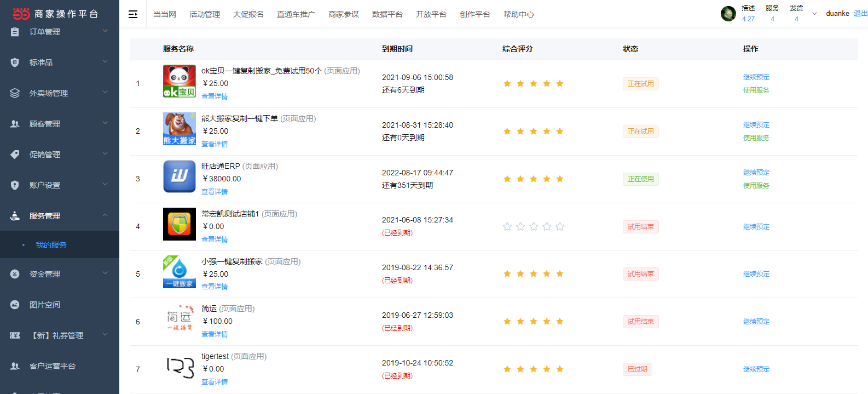Click the 顾客管理 people icon
Image resolution: width=868 pixels, height=394 pixels.
pyautogui.click(x=15, y=124)
